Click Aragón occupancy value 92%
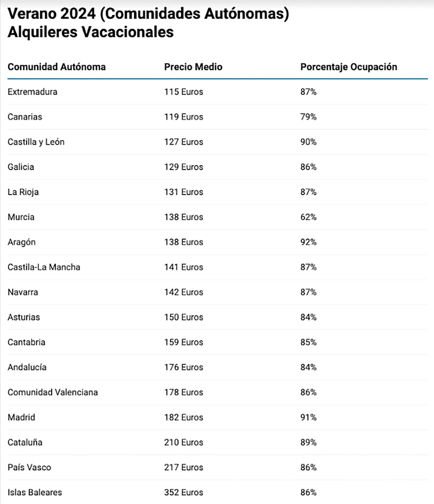The height and width of the screenshot is (504, 434). pos(308,242)
